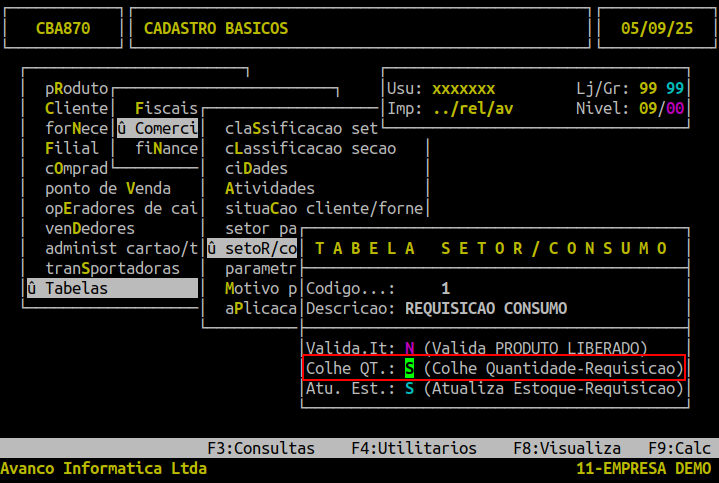The height and width of the screenshot is (483, 719).
Task: Click the date 05/09/25
Action: point(657,28)
